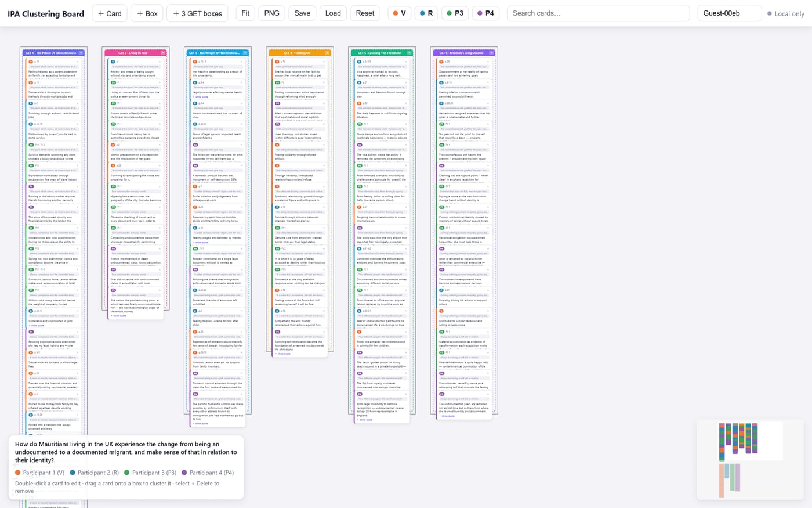
Task: Toggle the V participant filter
Action: (399, 13)
